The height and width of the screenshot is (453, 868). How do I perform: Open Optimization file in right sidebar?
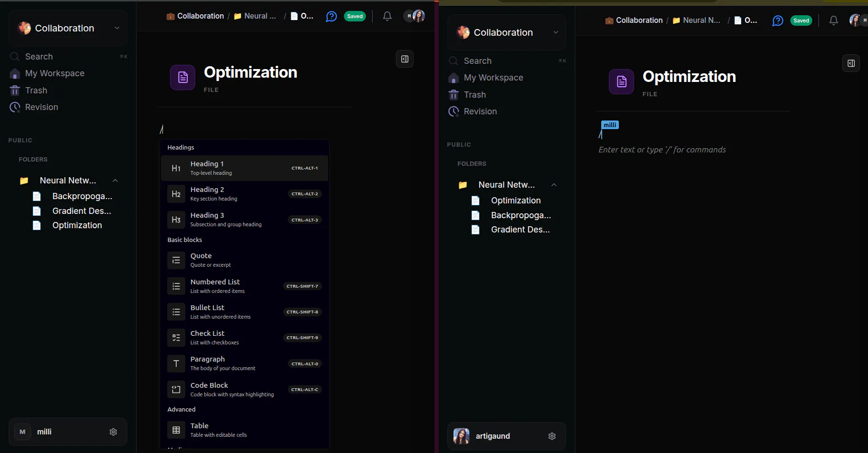coord(516,201)
